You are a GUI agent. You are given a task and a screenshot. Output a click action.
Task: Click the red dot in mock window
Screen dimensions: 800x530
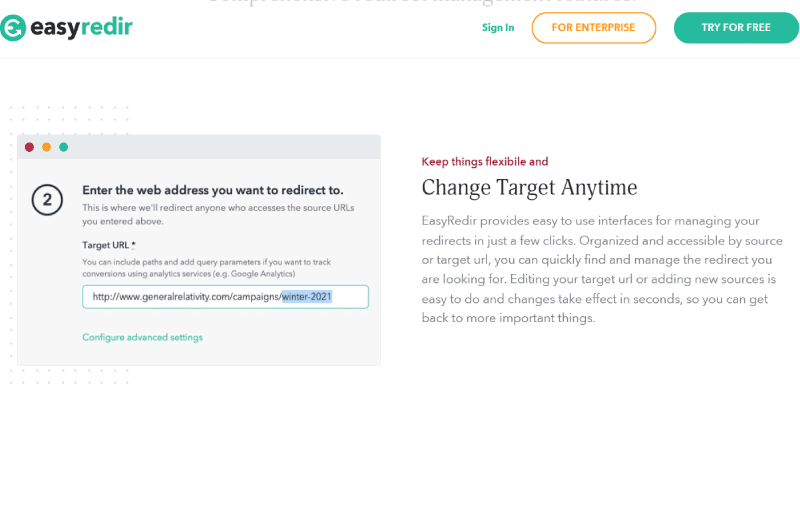[x=30, y=147]
